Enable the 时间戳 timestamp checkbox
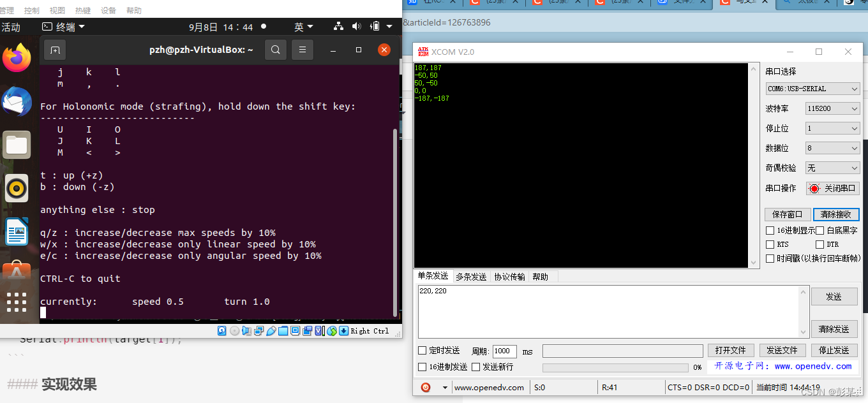The height and width of the screenshot is (403, 868). (770, 258)
